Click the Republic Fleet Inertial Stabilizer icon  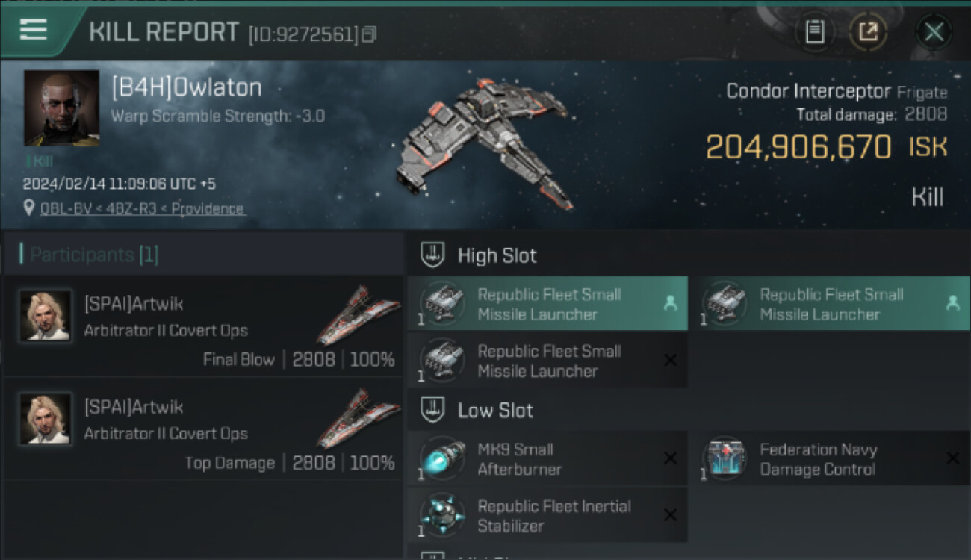(442, 514)
